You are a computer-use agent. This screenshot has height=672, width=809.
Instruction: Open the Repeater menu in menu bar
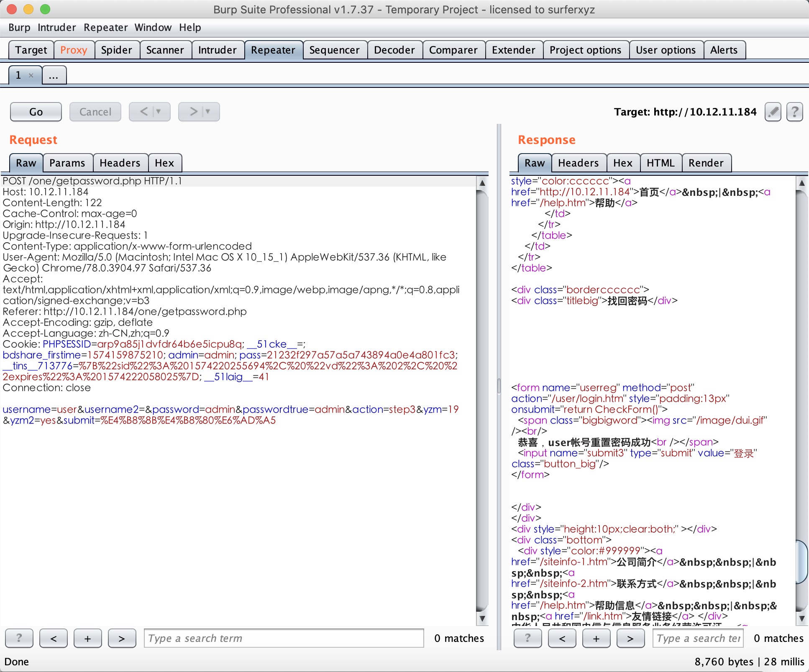105,28
